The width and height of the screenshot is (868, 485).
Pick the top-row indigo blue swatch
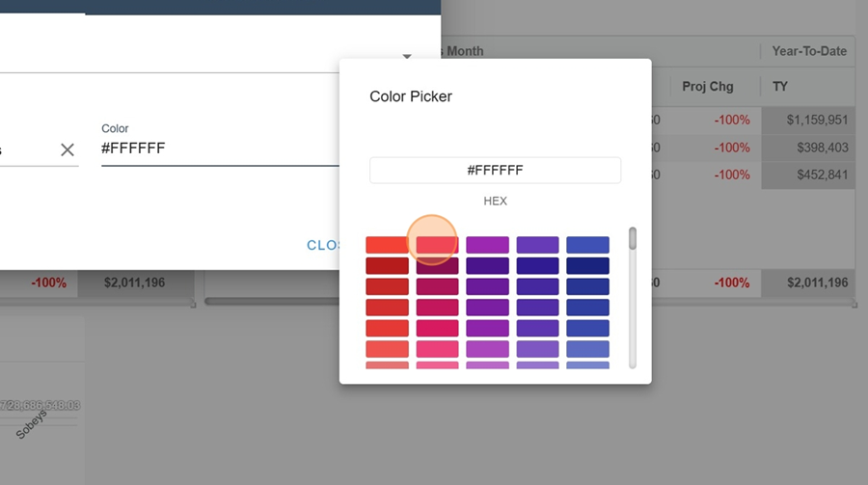pyautogui.click(x=587, y=245)
